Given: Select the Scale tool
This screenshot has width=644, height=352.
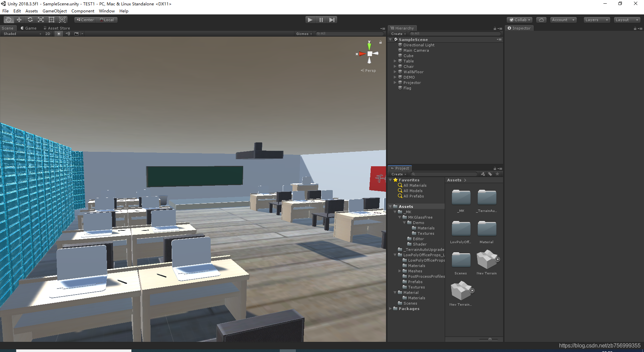Looking at the screenshot, I should click(41, 20).
